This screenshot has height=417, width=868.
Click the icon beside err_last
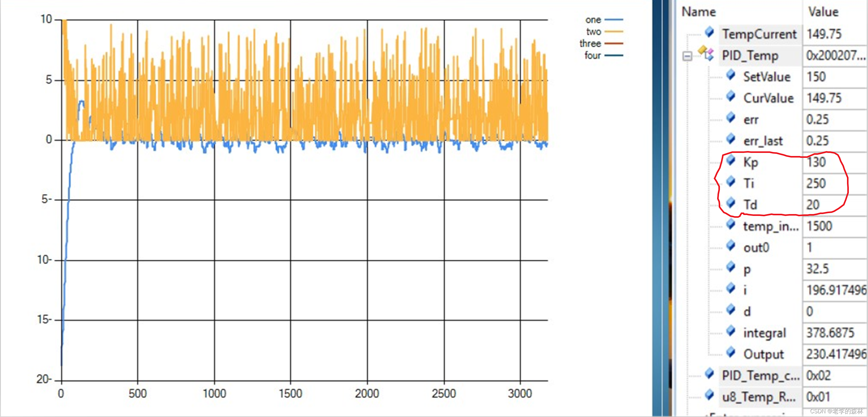coord(730,139)
